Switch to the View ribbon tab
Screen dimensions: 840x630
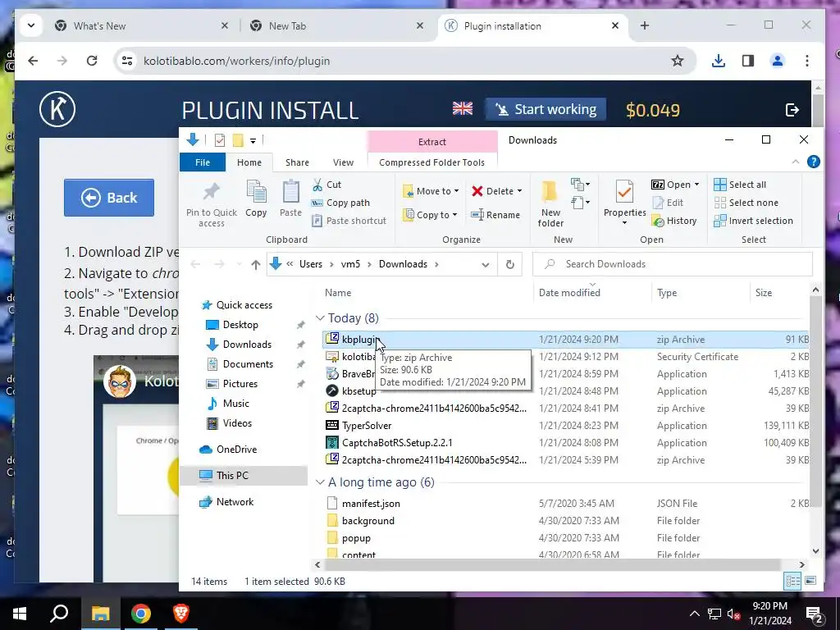coord(343,162)
